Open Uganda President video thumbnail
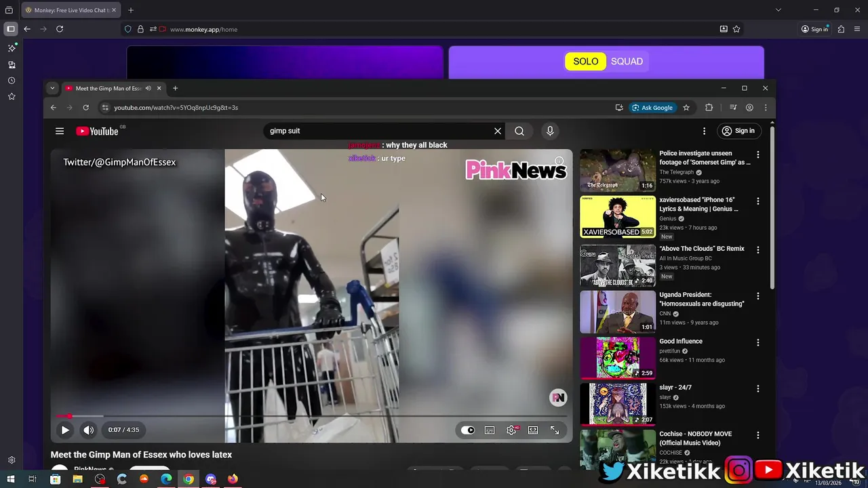This screenshot has width=868, height=488. tap(618, 312)
